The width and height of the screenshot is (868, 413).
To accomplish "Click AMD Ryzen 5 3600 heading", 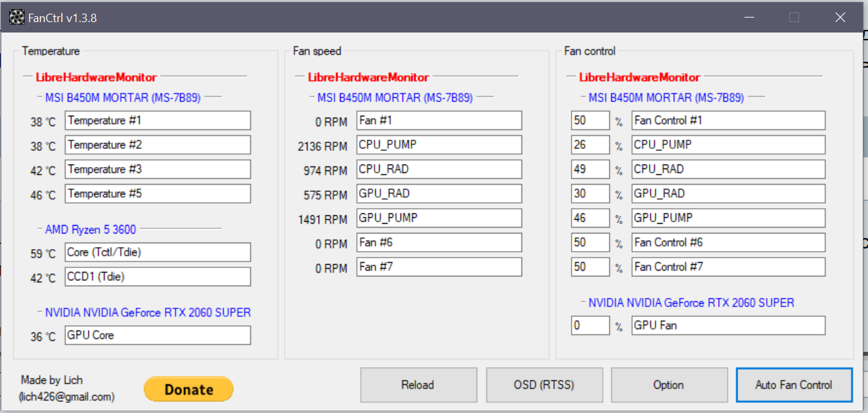I will [91, 230].
